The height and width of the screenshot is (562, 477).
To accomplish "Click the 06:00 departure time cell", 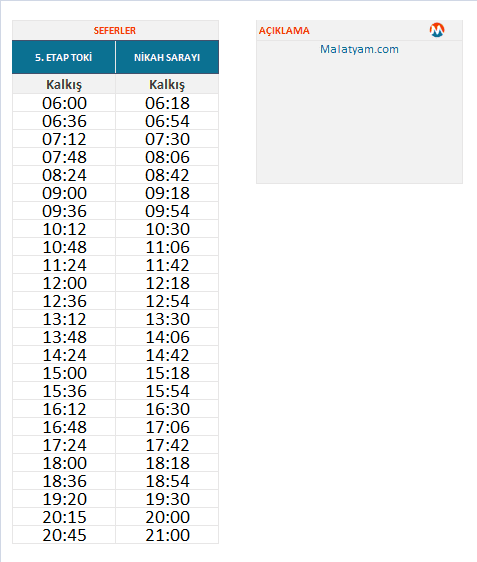I will point(64,103).
